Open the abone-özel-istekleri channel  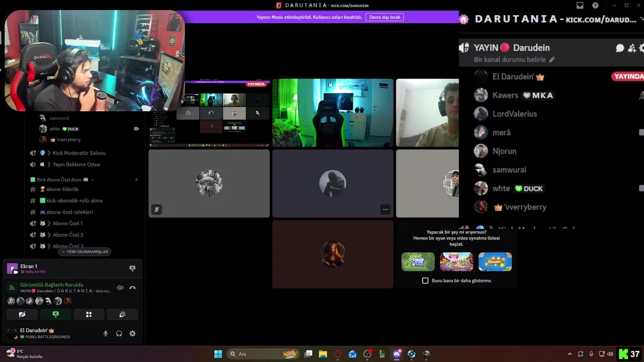coord(69,212)
